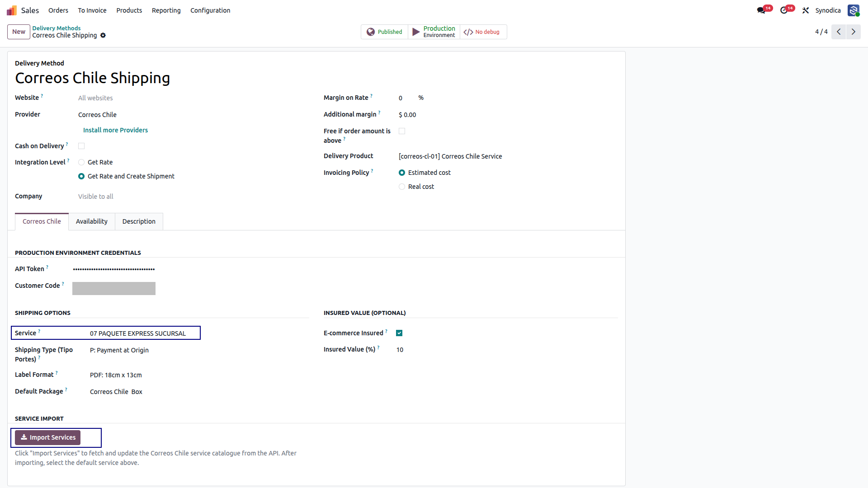This screenshot has width=868, height=488.
Task: Click the debug tools wrench icon
Action: 806,10
